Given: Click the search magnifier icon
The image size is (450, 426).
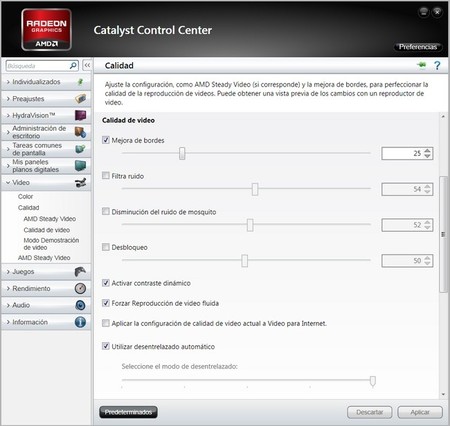Looking at the screenshot, I should click(x=73, y=65).
